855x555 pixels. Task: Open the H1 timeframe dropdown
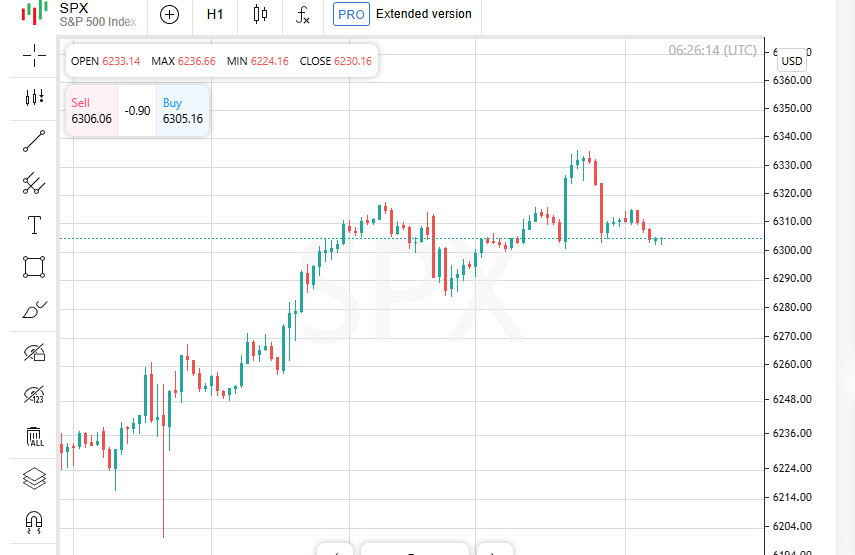[x=215, y=15]
